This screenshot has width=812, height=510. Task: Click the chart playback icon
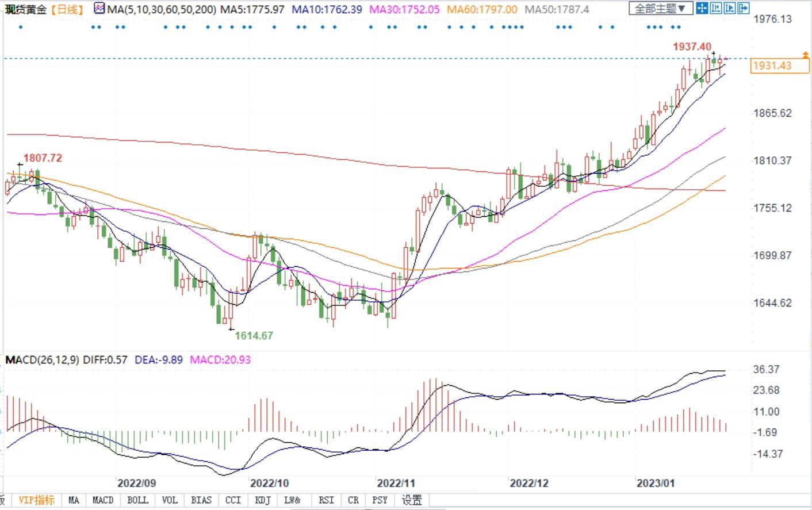tap(730, 8)
